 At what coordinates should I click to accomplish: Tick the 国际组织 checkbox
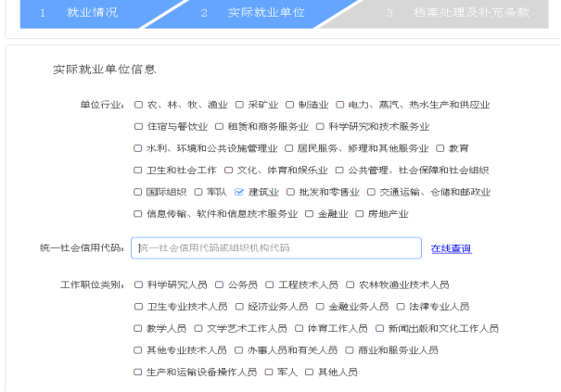pos(138,192)
